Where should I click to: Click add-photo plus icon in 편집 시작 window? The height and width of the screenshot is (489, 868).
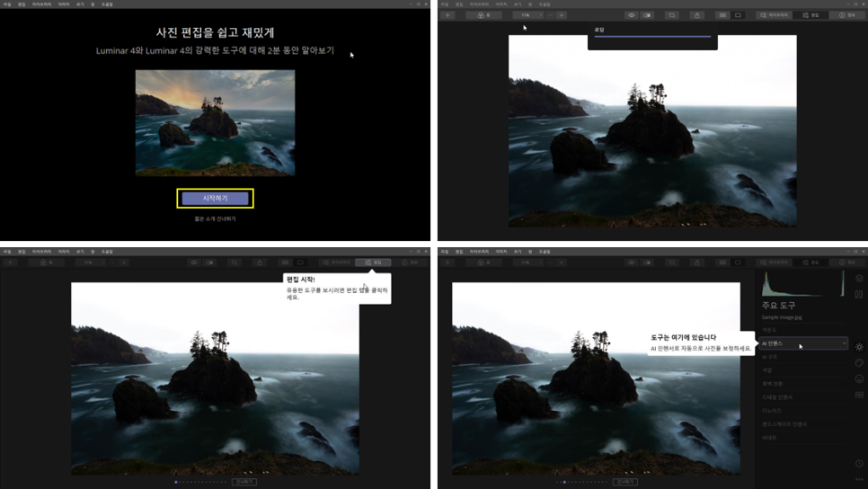pos(10,262)
